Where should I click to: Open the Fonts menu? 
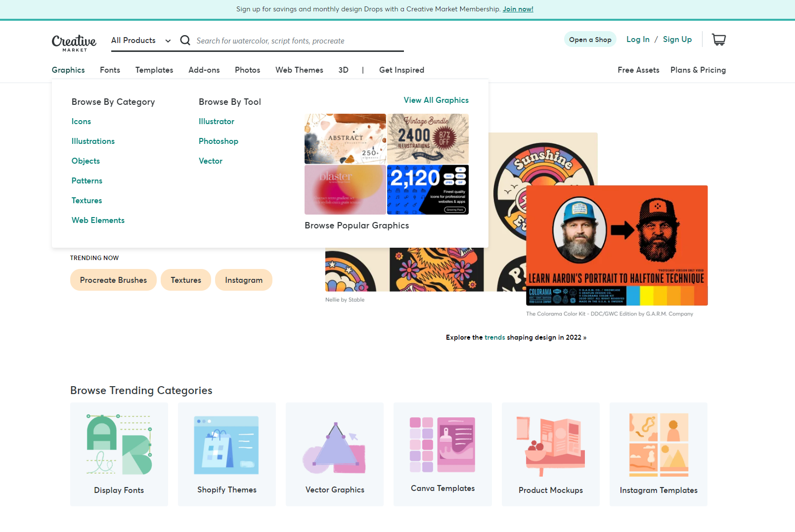tap(110, 70)
